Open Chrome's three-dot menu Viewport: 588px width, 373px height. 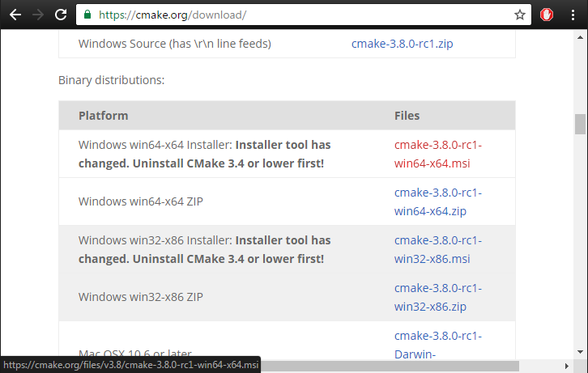[573, 15]
